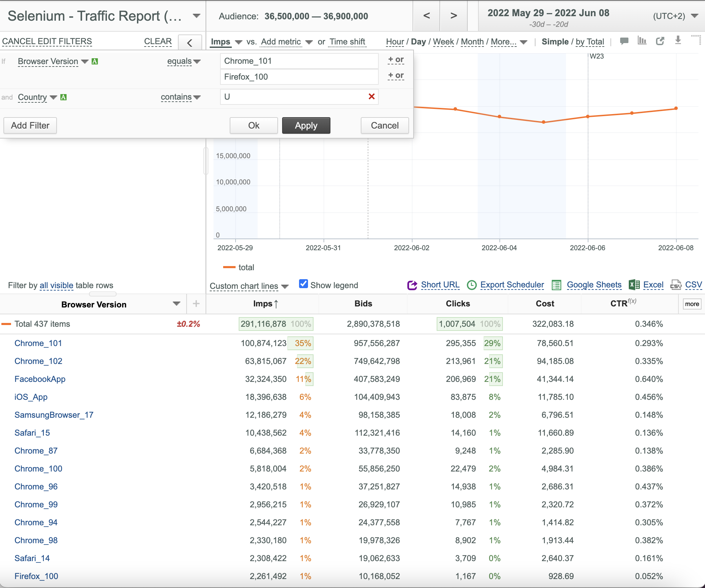Open the Browser Version column header dropdown

pos(177,304)
